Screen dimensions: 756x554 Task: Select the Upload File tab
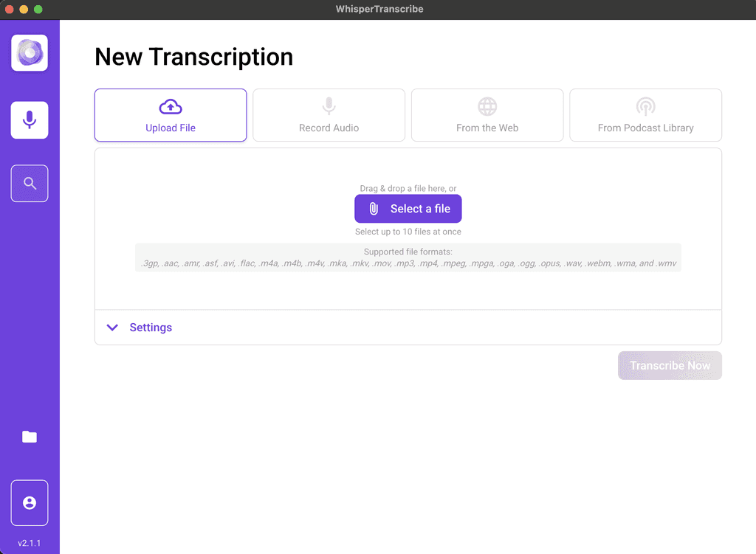[171, 115]
